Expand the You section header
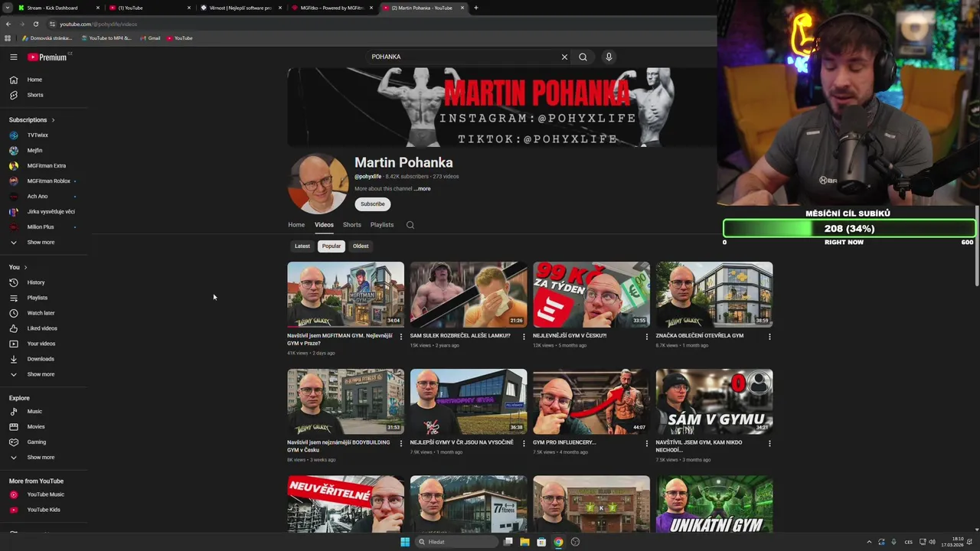Viewport: 980px width, 551px height. coord(18,267)
